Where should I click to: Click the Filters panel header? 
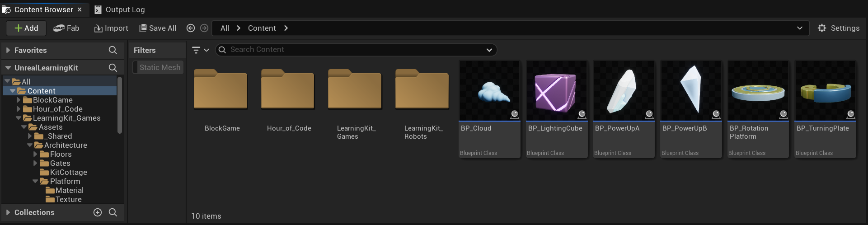(x=157, y=50)
